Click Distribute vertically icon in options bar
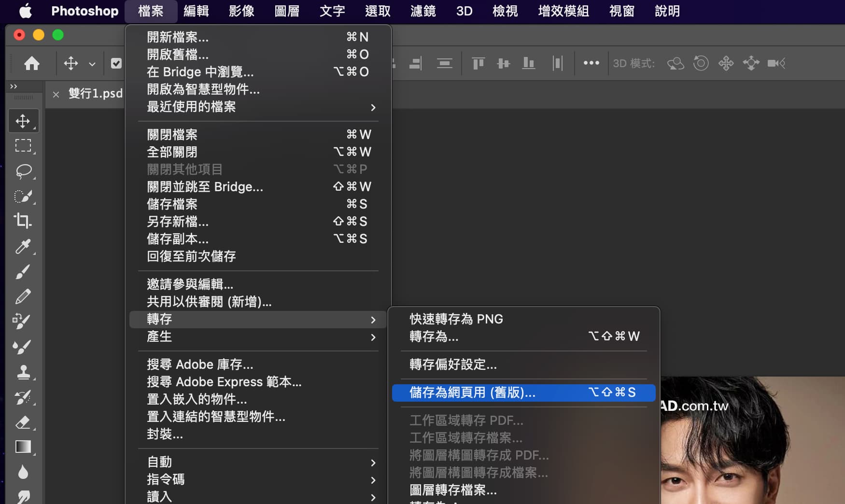 coord(444,63)
